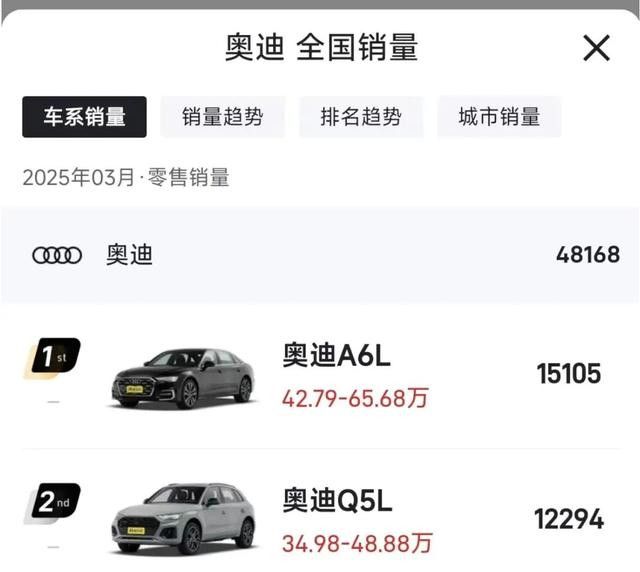
Task: Select the 车系销量 tab
Action: coord(84,117)
